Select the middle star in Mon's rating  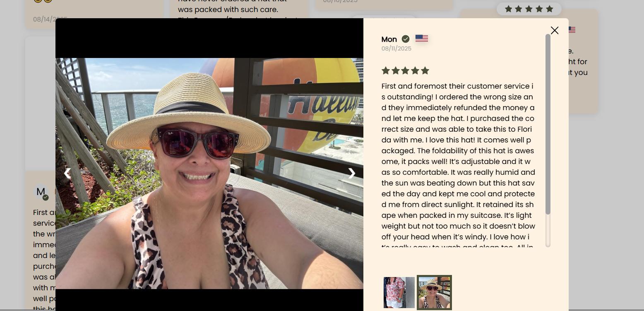(x=405, y=70)
